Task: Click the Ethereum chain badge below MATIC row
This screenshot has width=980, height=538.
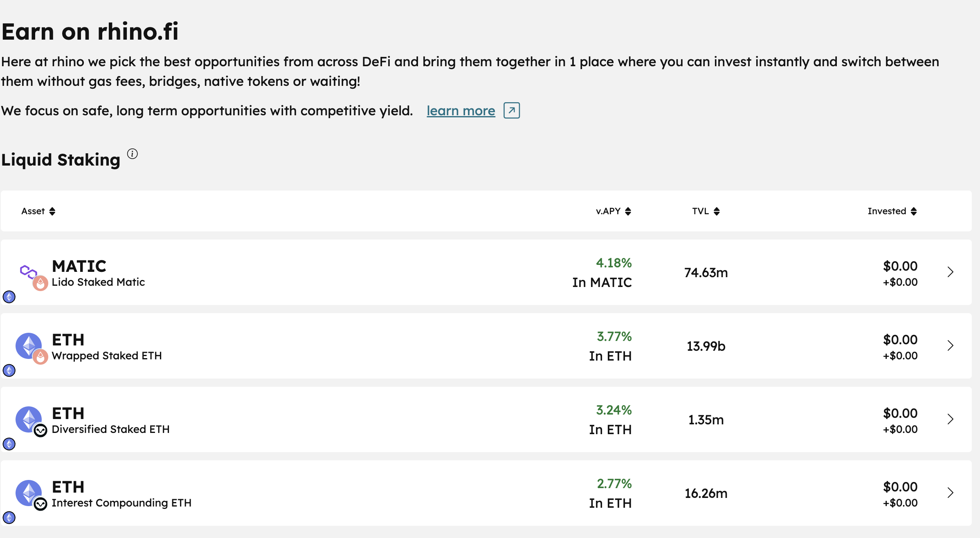Action: tap(9, 297)
